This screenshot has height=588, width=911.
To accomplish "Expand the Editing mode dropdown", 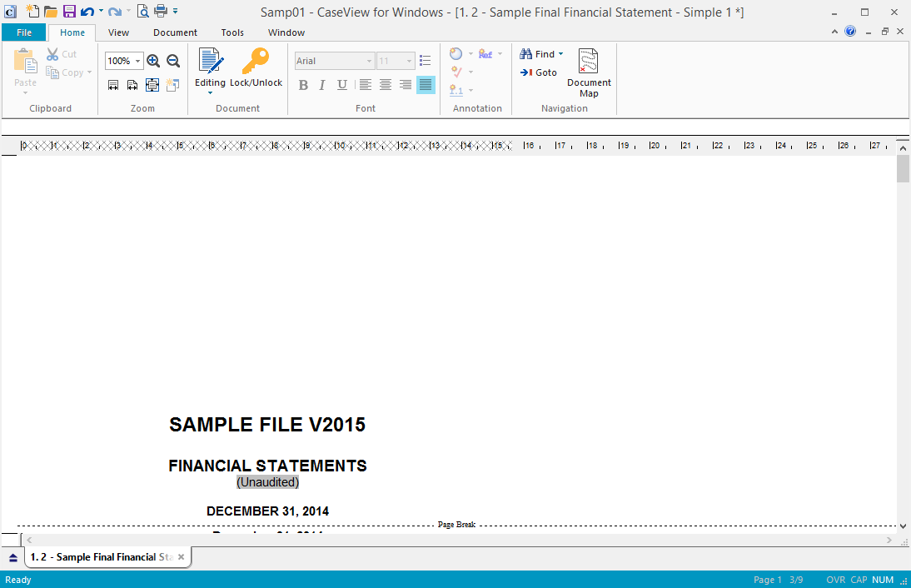I will coord(210,92).
